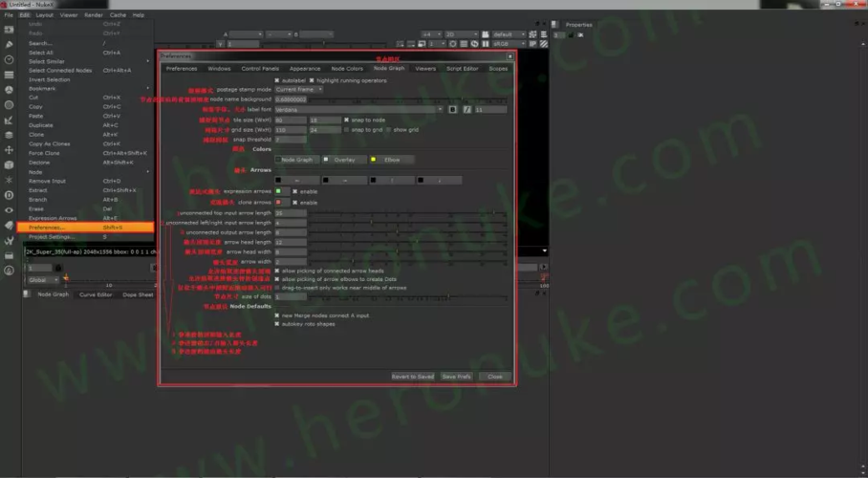This screenshot has width=868, height=478.
Task: Open the Global frame range dropdown
Action: click(43, 280)
